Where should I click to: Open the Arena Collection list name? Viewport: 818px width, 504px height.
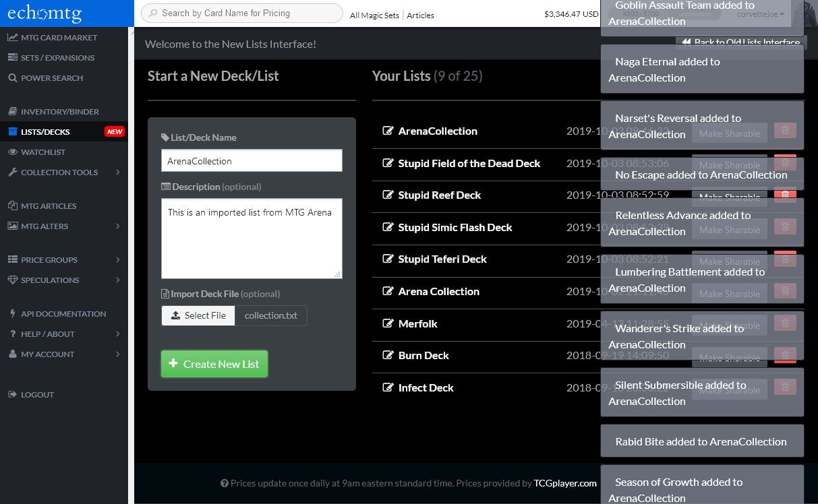click(x=439, y=291)
